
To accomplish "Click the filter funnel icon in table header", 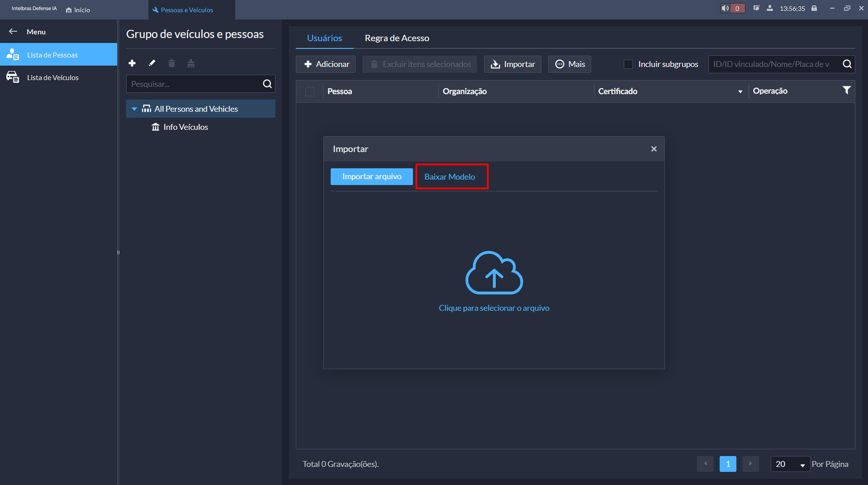I will 846,90.
